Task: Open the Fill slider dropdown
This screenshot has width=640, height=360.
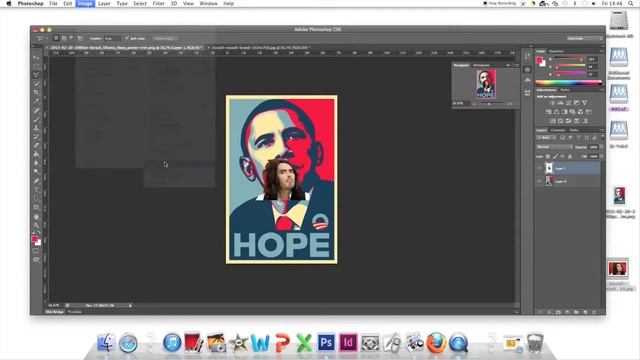Action: pos(601,156)
